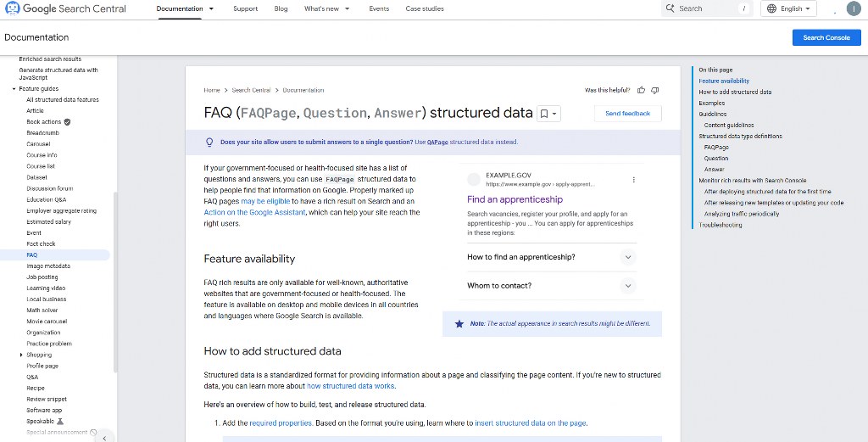
Task: Select Review snippet in the sidebar
Action: click(47, 399)
